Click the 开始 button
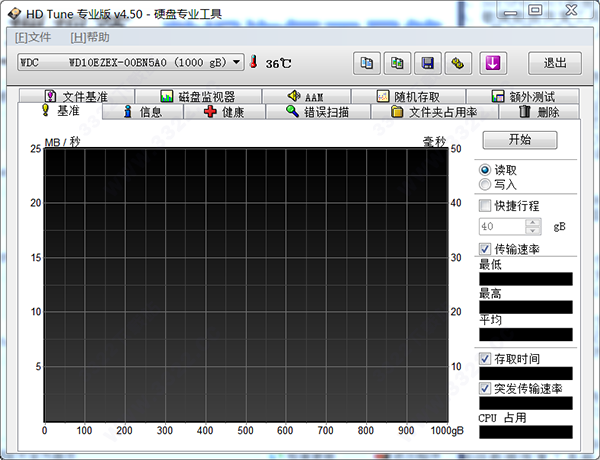 coord(519,139)
